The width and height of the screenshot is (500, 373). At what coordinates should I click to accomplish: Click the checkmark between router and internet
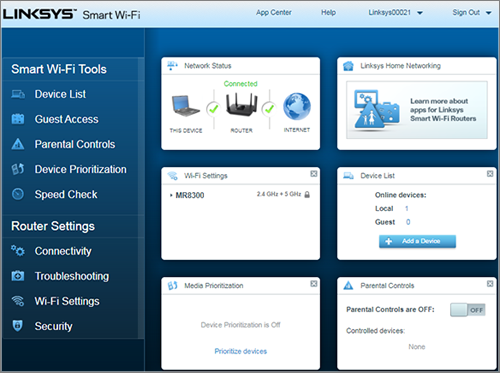point(269,109)
